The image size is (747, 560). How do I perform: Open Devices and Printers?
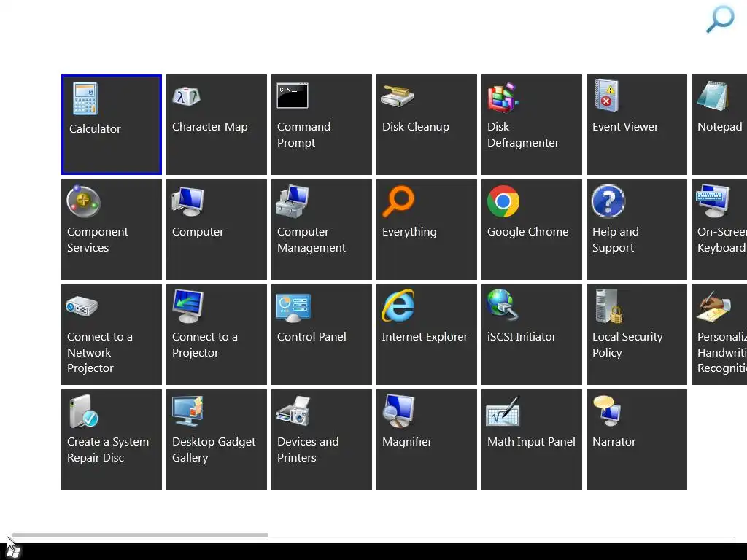coord(322,440)
